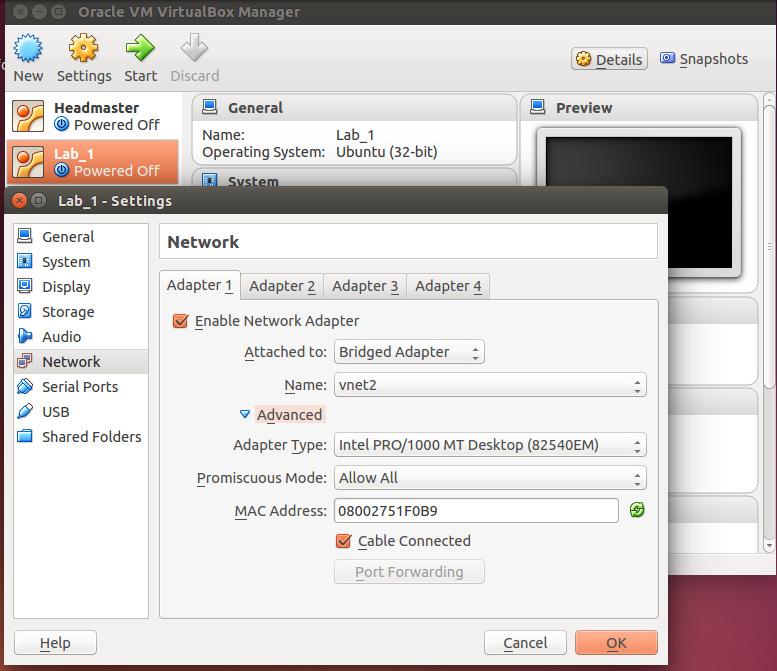Click the Network icon in sidebar
The image size is (777, 671).
[x=25, y=361]
